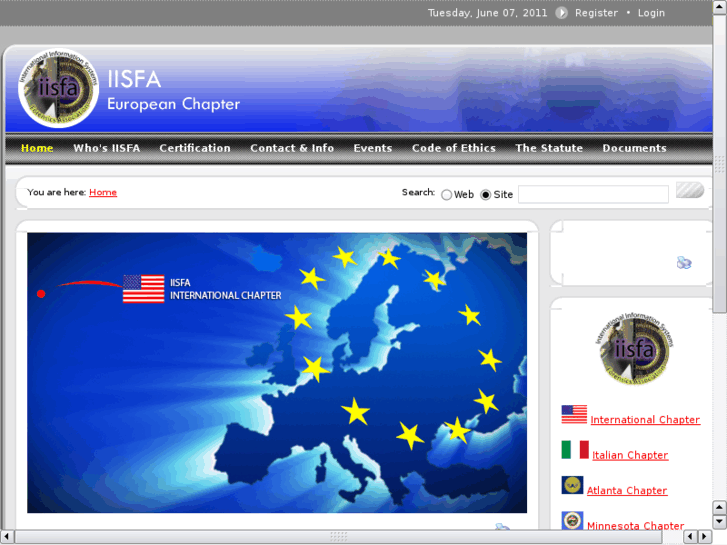This screenshot has height=545, width=727.
Task: Click the arrow icon next to Register
Action: pyautogui.click(x=561, y=13)
